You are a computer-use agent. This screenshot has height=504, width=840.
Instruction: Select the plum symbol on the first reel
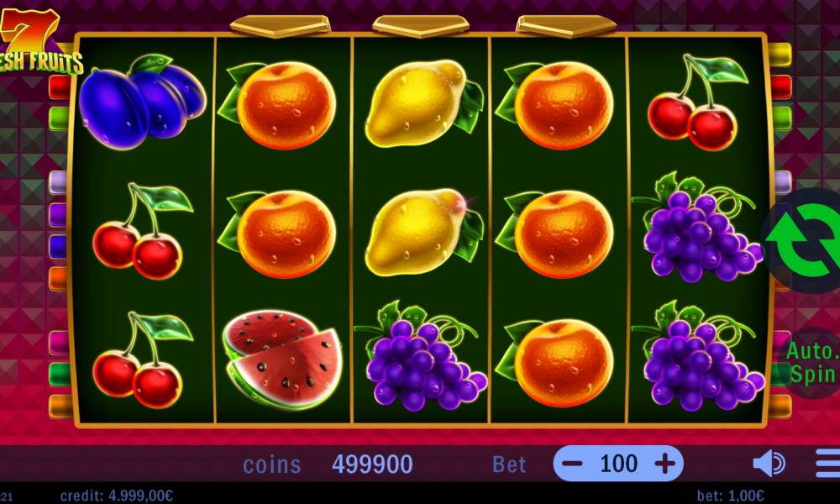click(143, 102)
